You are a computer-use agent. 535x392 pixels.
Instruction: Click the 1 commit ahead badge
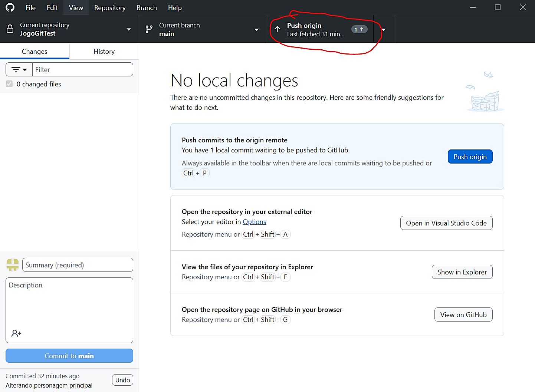click(x=359, y=29)
